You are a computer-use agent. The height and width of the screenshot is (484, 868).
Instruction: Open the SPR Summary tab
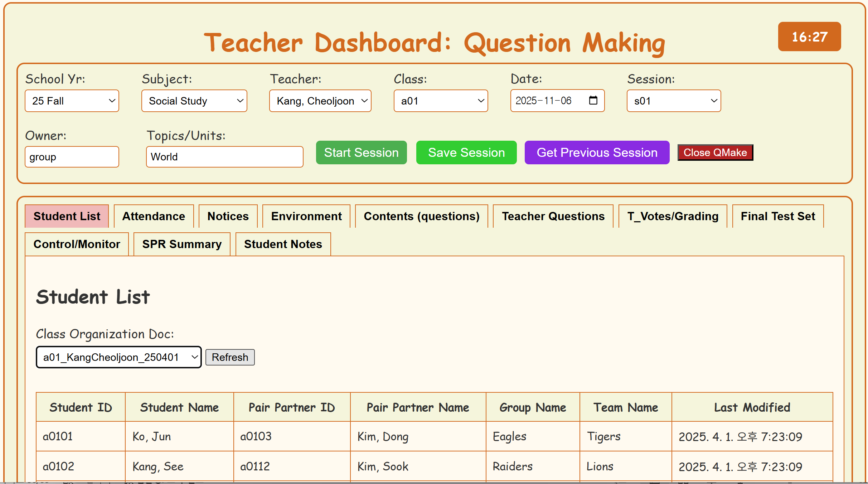point(182,244)
